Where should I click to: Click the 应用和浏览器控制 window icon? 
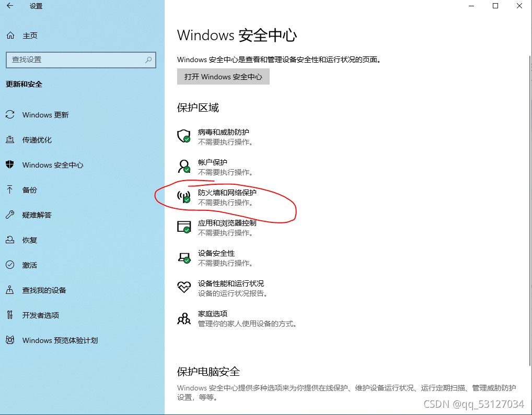click(x=184, y=227)
